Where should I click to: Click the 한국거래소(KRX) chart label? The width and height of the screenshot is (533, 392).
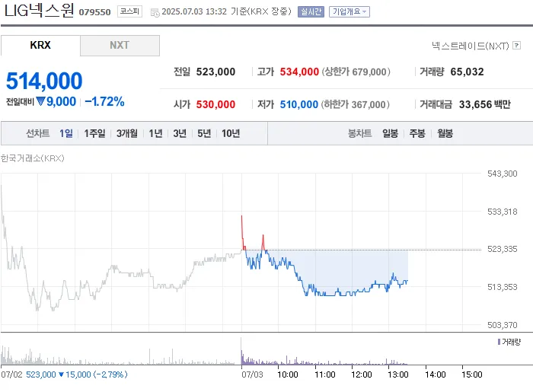(32, 158)
